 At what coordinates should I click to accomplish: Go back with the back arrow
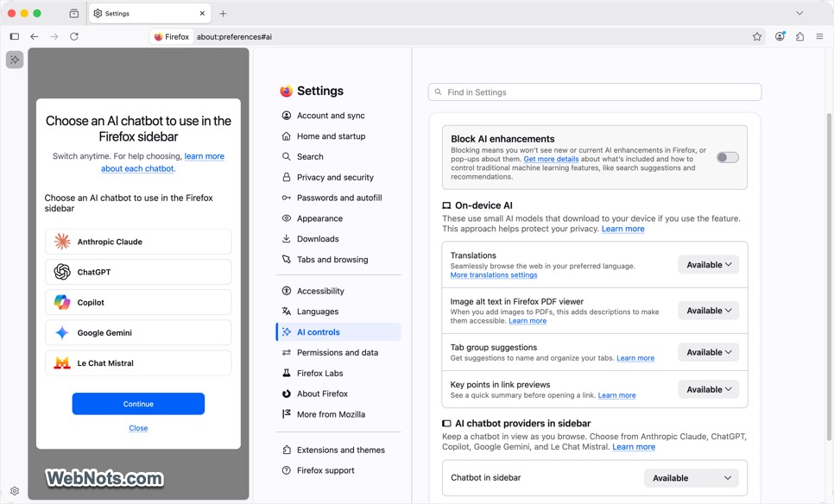pyautogui.click(x=35, y=37)
